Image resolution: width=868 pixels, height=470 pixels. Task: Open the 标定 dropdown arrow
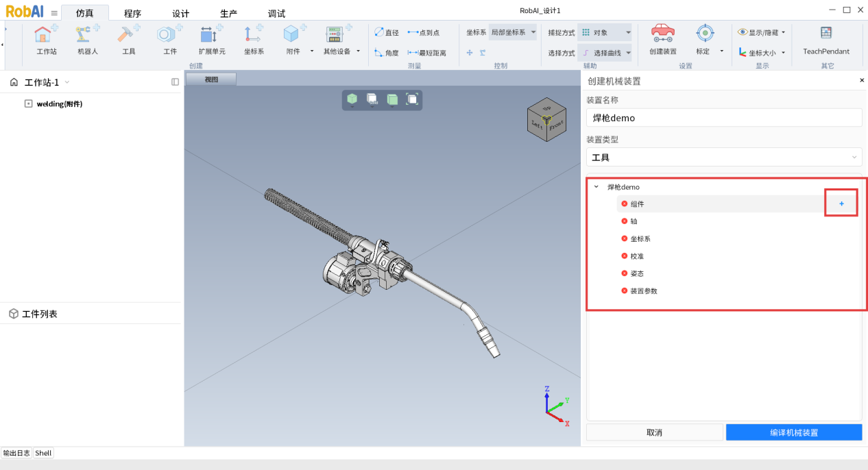tap(721, 51)
